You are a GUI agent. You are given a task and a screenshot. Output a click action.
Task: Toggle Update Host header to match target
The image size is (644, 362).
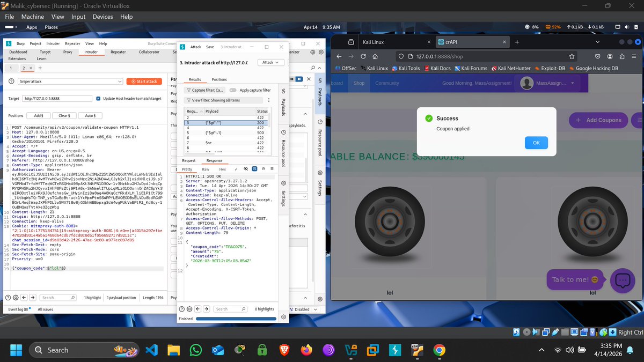coord(98,99)
